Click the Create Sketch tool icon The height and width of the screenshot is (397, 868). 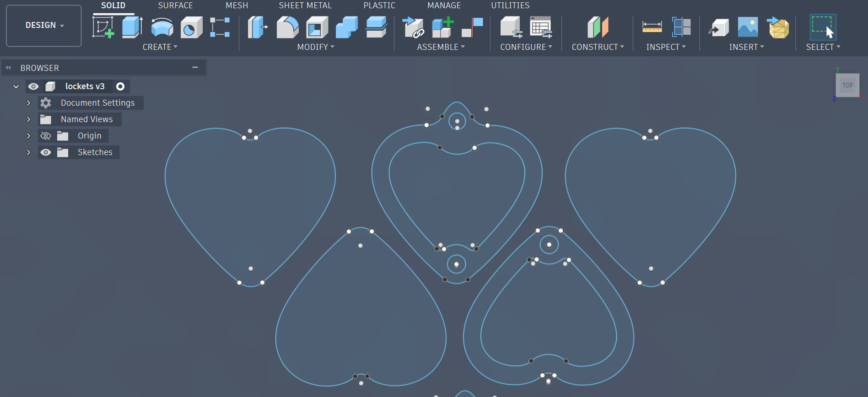pos(103,27)
